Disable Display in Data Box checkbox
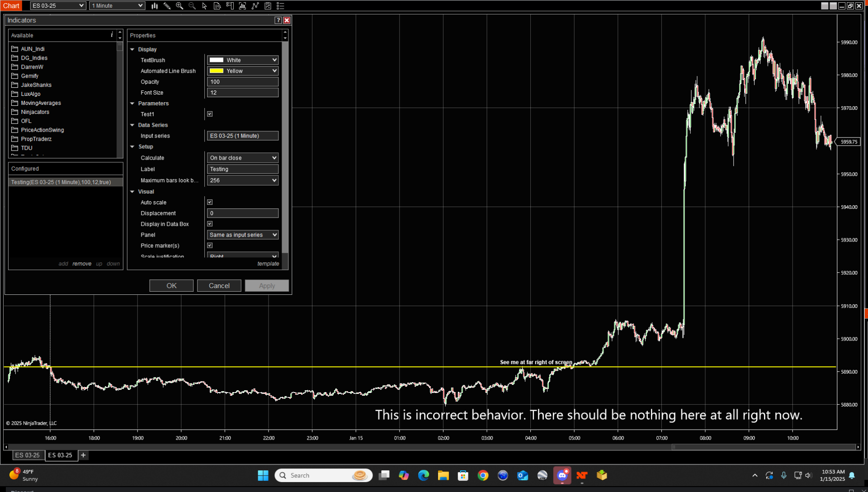The height and width of the screenshot is (492, 868). click(x=210, y=224)
